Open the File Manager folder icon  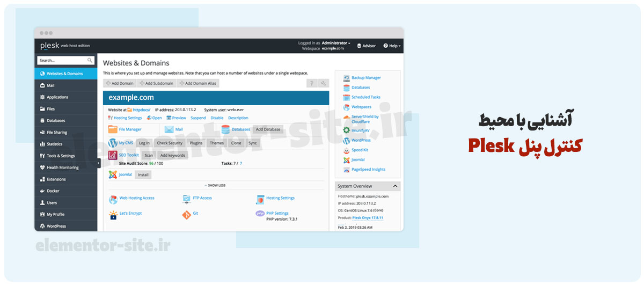tap(113, 129)
